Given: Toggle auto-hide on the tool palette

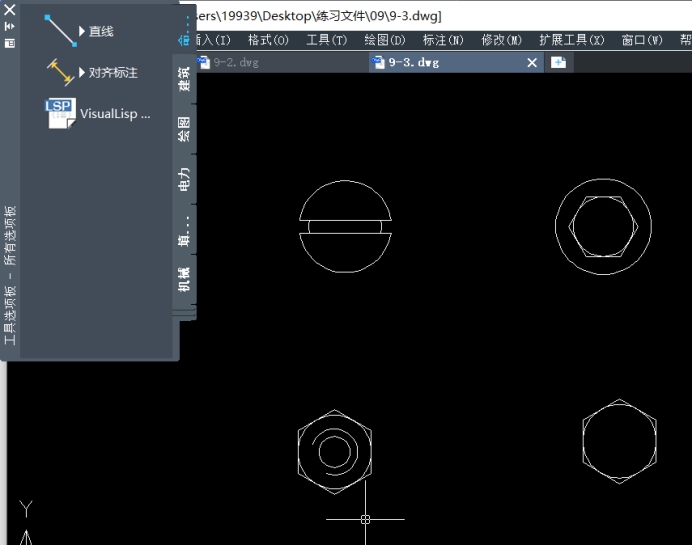Looking at the screenshot, I should coord(10,26).
